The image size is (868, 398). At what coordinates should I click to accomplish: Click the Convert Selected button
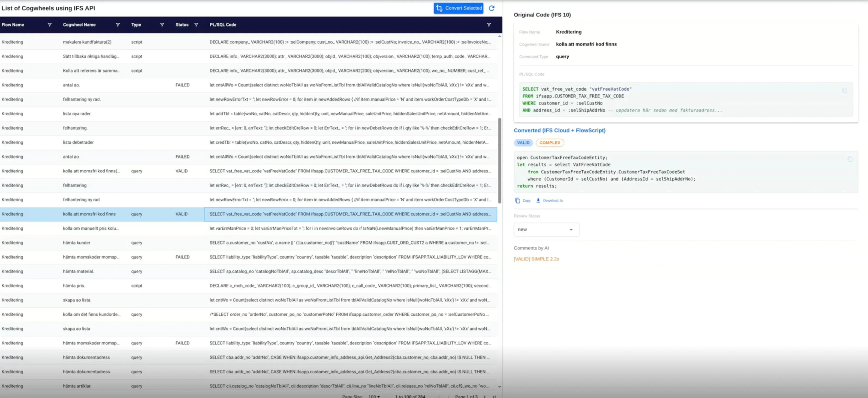(459, 8)
